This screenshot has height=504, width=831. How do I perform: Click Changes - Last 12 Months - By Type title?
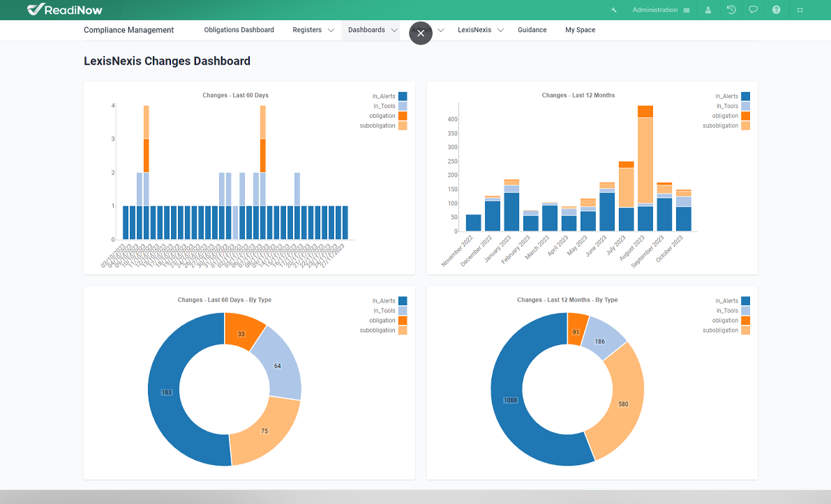[x=567, y=300]
